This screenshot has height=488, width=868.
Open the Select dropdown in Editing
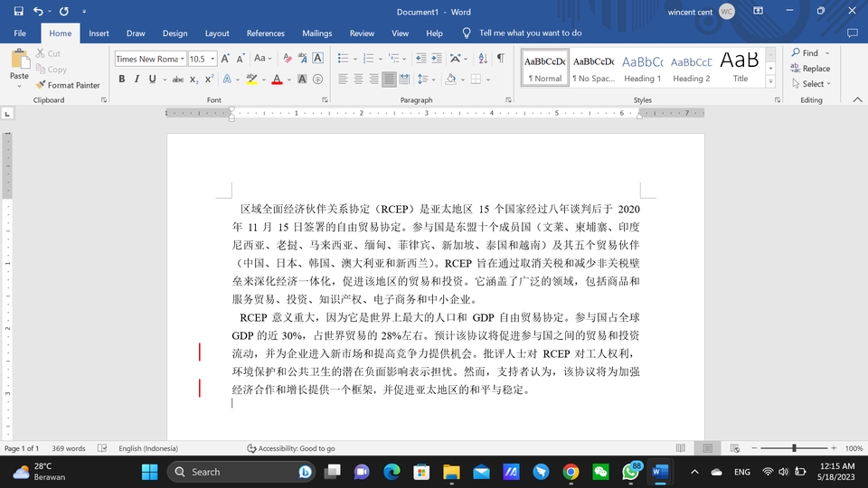tap(812, 84)
